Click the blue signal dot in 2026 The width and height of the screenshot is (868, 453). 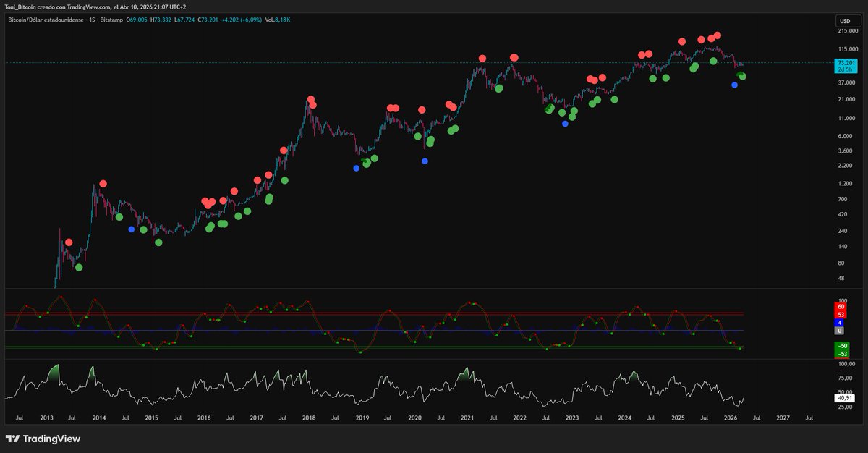734,85
